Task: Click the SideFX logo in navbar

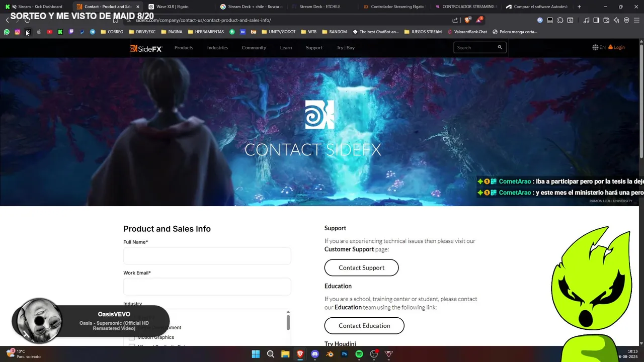Action: [x=146, y=48]
